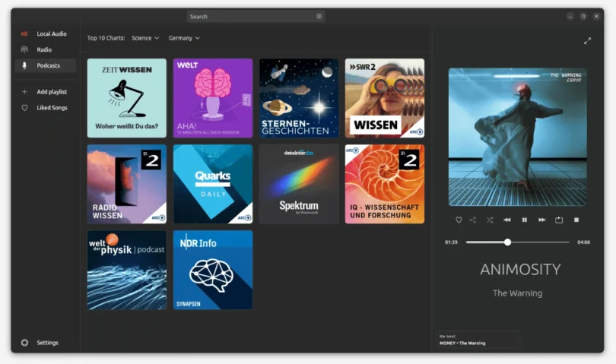Screen dimensions: 616x364
Task: Click the ANIMOSITY song title
Action: (x=520, y=269)
